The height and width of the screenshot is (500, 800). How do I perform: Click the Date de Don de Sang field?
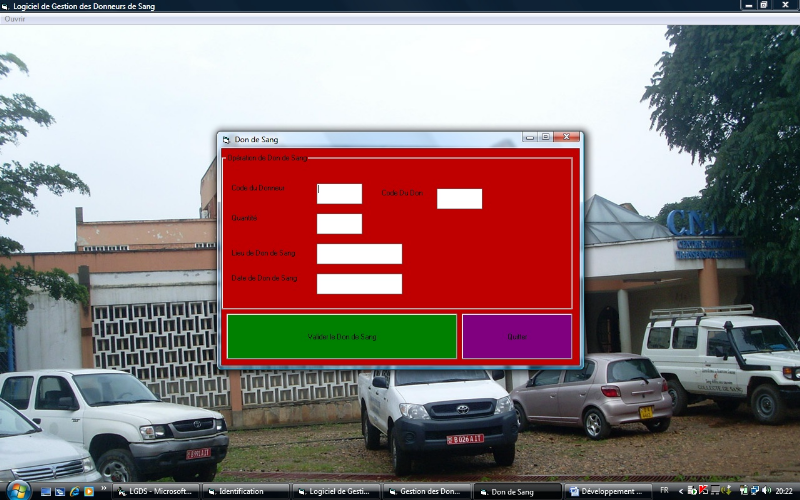[x=359, y=284]
